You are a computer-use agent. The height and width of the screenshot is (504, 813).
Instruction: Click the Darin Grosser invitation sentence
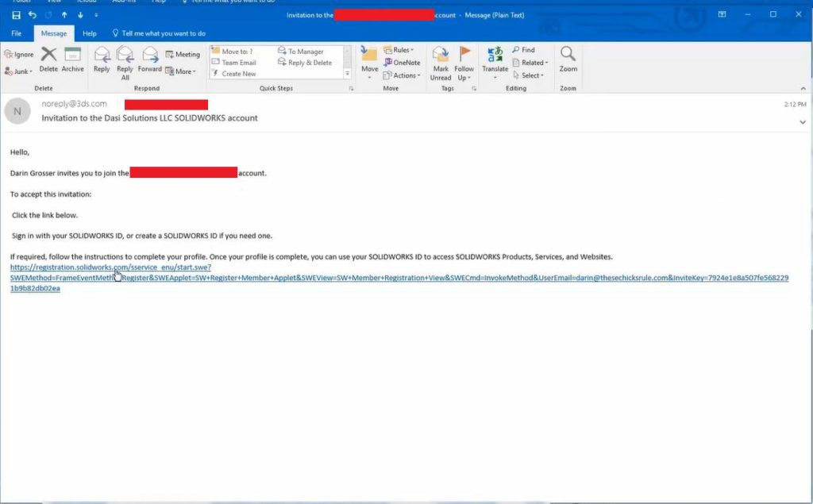tap(138, 173)
